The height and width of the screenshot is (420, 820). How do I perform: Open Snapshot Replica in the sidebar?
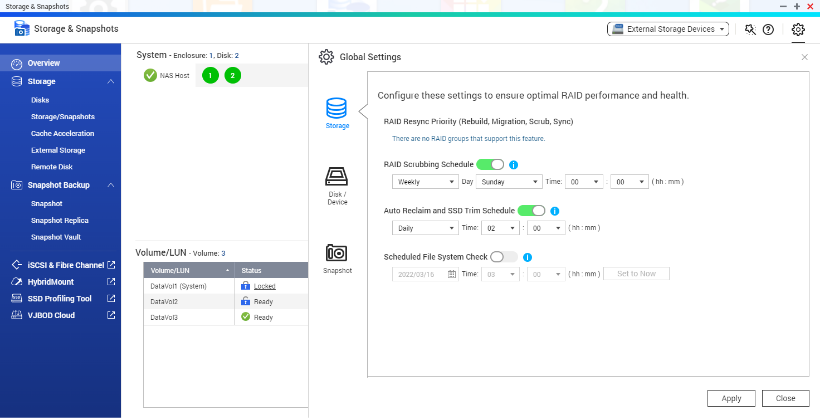point(60,220)
